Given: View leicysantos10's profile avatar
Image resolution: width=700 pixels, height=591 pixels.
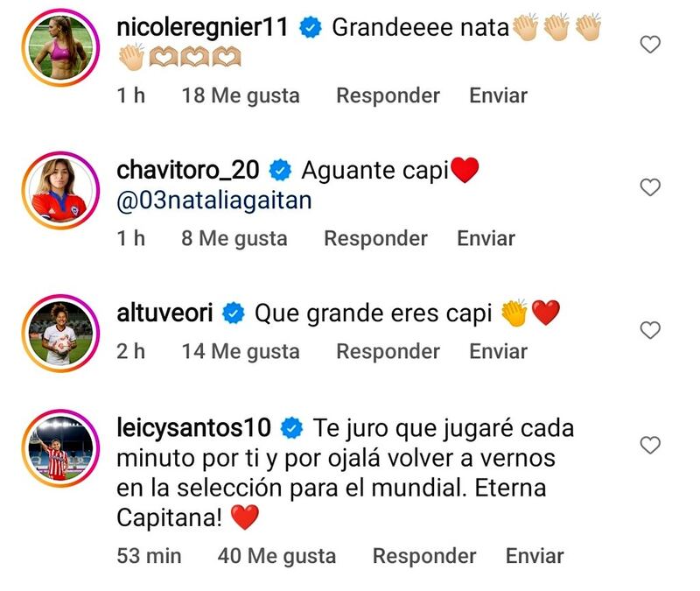Looking at the screenshot, I should (60, 448).
